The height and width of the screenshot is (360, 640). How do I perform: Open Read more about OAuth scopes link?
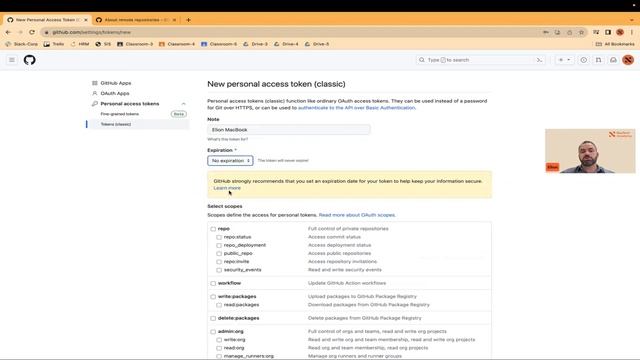tap(357, 215)
